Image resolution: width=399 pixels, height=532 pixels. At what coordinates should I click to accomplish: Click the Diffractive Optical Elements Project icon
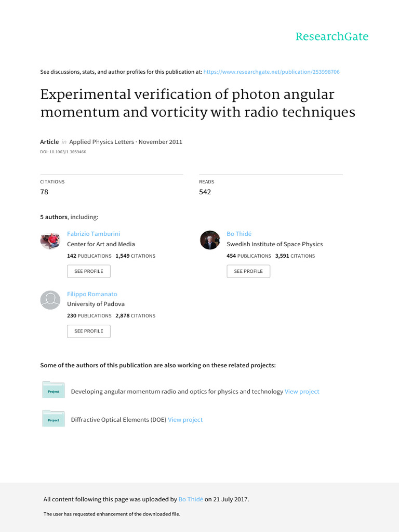point(53,419)
